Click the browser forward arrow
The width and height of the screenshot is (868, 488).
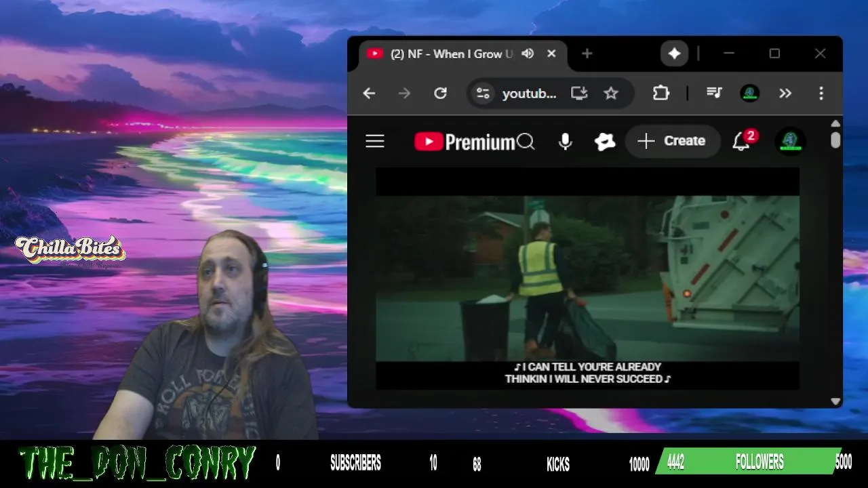[x=404, y=94]
